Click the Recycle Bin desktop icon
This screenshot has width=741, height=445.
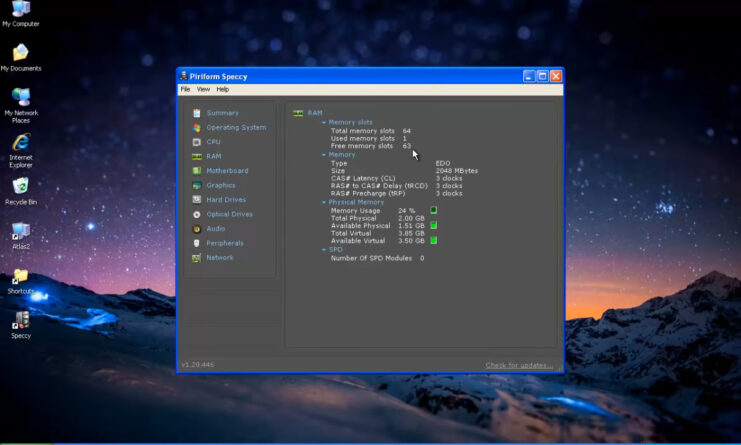click(x=20, y=187)
